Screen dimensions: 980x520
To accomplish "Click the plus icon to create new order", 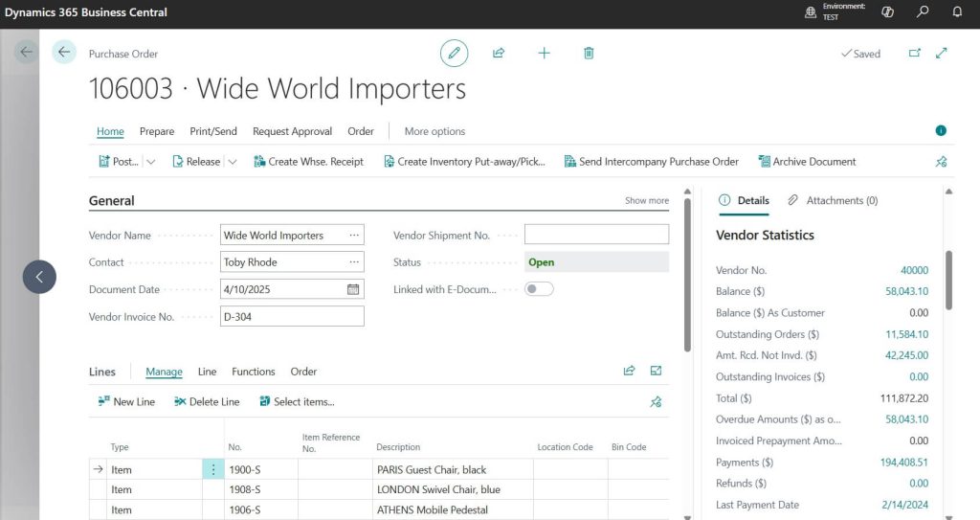I will click(544, 54).
